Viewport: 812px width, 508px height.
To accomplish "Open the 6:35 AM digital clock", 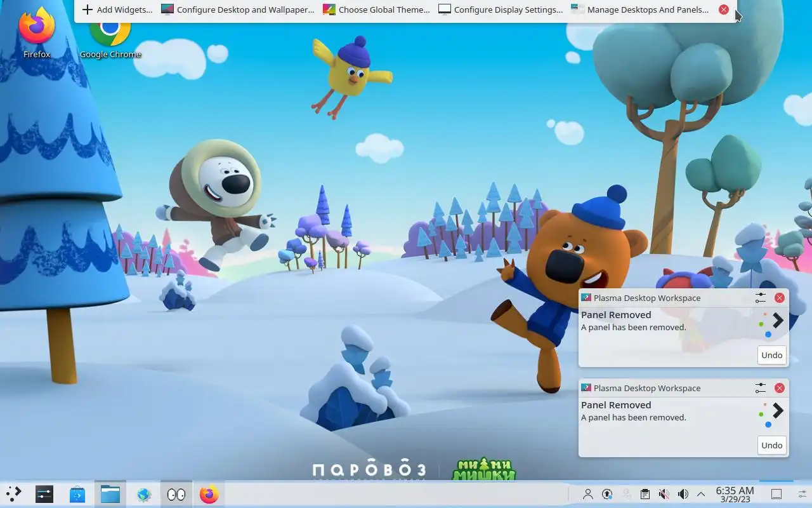I will [735, 494].
